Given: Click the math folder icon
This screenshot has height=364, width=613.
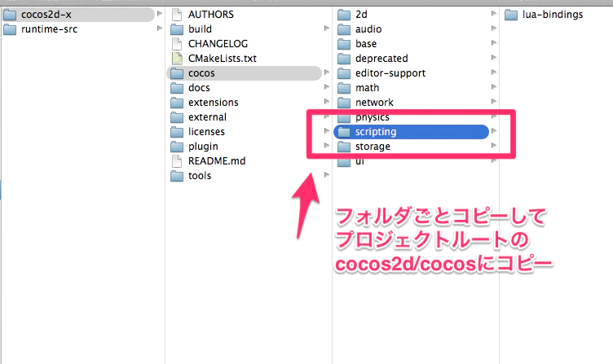Looking at the screenshot, I should pos(344,88).
